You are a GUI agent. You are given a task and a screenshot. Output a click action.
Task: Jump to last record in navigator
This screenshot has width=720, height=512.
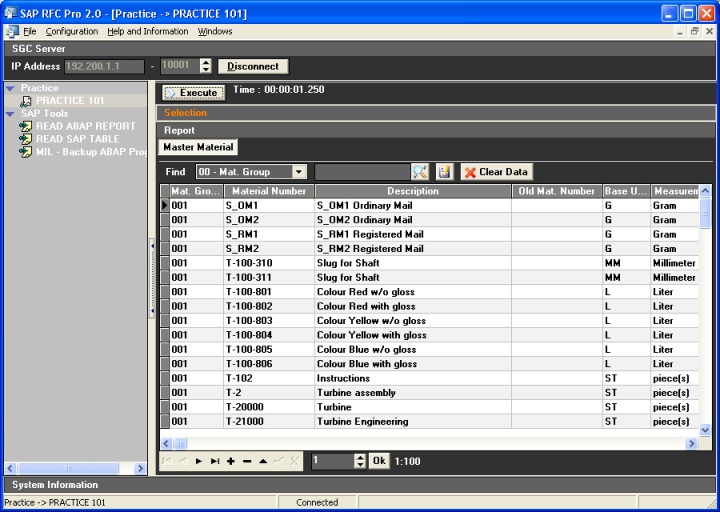pos(215,461)
